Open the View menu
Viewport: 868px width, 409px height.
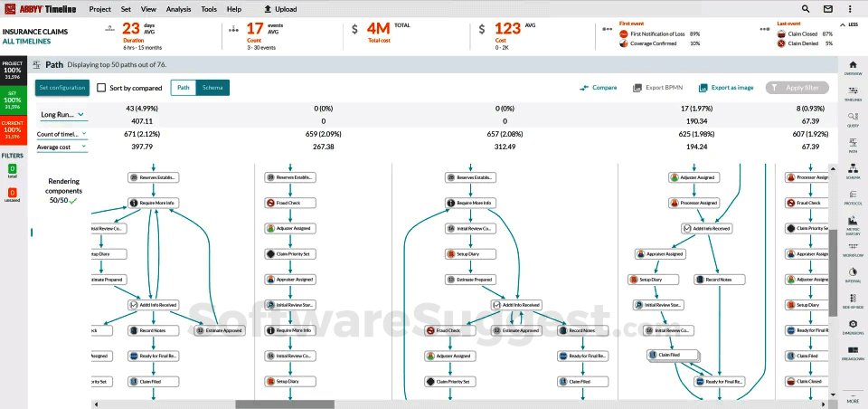[148, 9]
